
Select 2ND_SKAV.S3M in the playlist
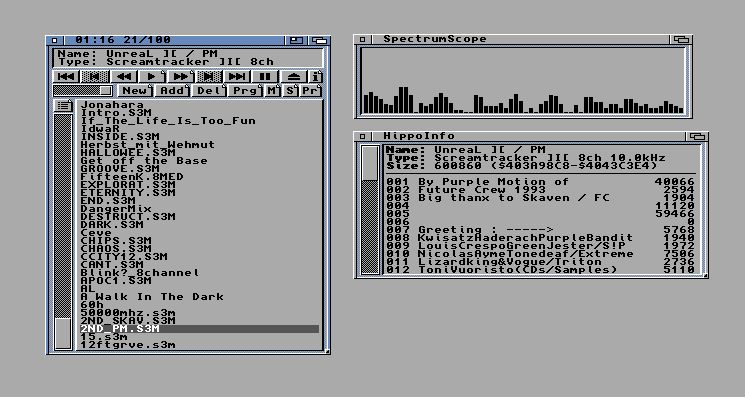[x=200, y=321]
